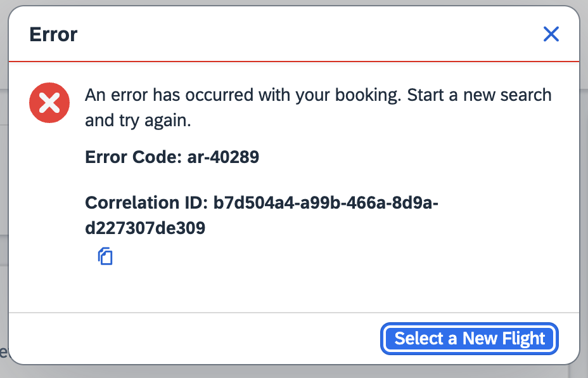Screen dimensions: 588x378
Task: Click the empty dialog footer left of the button
Action: (195, 339)
